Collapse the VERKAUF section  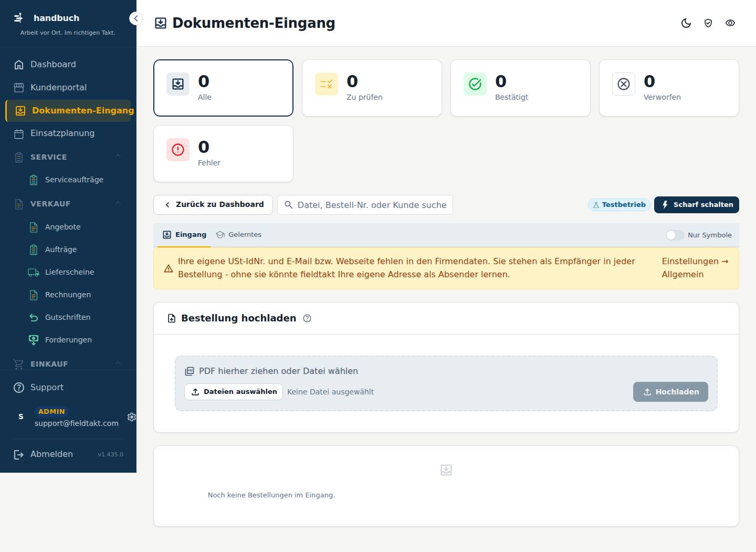point(118,203)
